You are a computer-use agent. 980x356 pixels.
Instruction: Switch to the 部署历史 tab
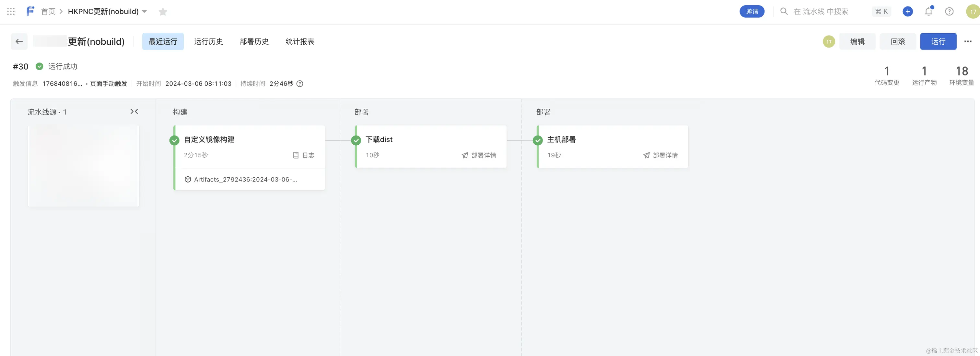coord(254,41)
